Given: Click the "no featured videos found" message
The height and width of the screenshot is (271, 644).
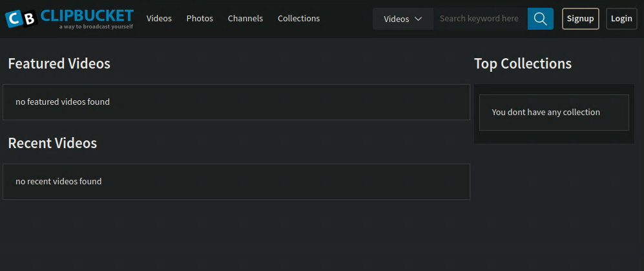Looking at the screenshot, I should click(63, 102).
